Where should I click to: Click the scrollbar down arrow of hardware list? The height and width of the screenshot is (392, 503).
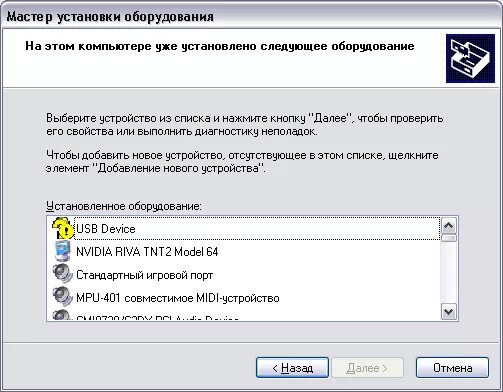[x=449, y=312]
